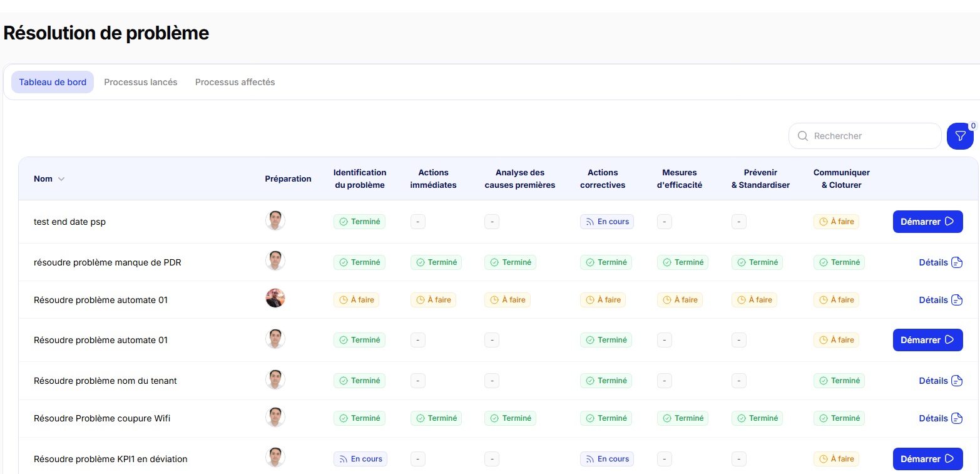Click En cours identification badge for KPI1 en déviation
The width and height of the screenshot is (980, 474).
click(360, 459)
